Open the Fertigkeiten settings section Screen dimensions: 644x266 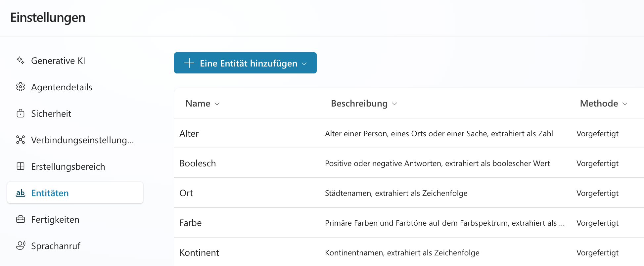(x=55, y=219)
